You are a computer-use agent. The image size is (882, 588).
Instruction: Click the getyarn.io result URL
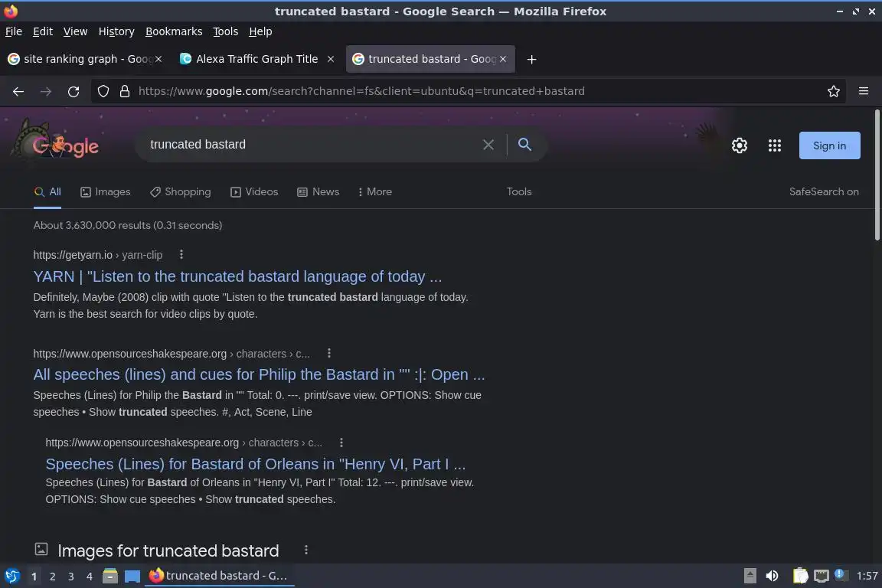pyautogui.click(x=97, y=255)
